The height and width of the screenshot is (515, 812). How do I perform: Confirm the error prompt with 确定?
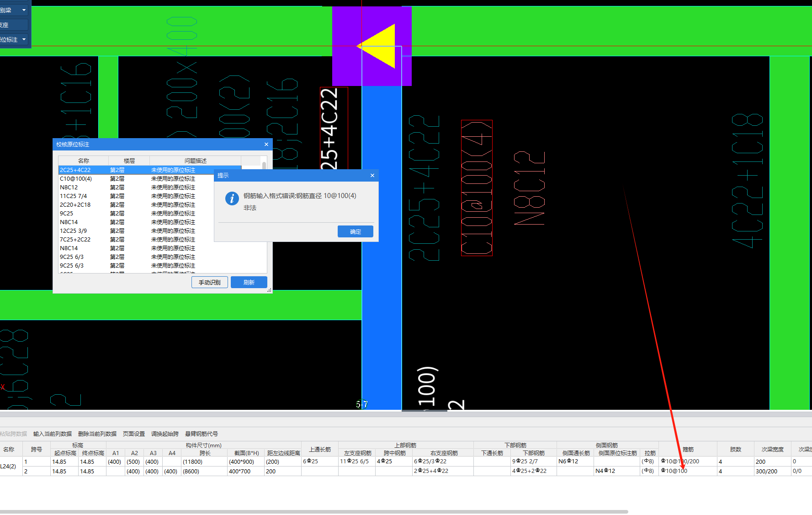click(x=355, y=231)
